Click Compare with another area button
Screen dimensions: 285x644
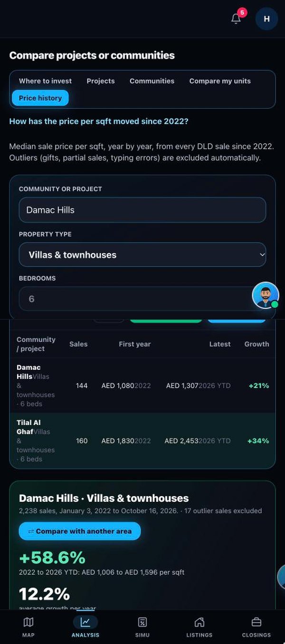(80, 531)
